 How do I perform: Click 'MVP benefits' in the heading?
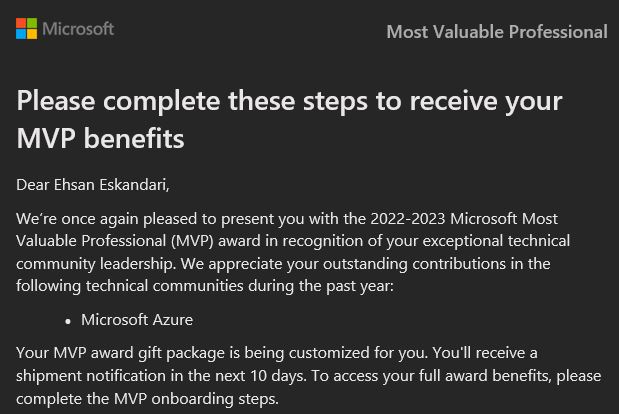point(100,139)
